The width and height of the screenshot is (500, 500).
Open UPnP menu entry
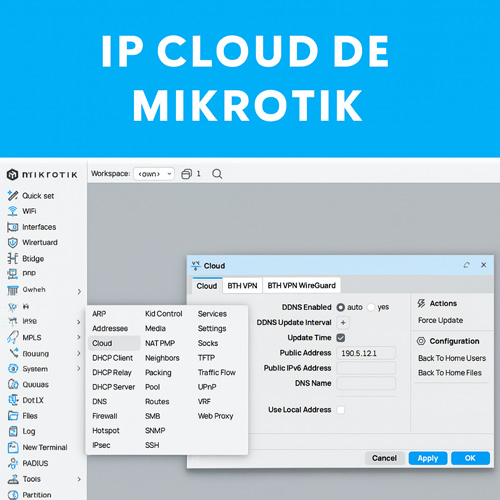[x=207, y=387]
